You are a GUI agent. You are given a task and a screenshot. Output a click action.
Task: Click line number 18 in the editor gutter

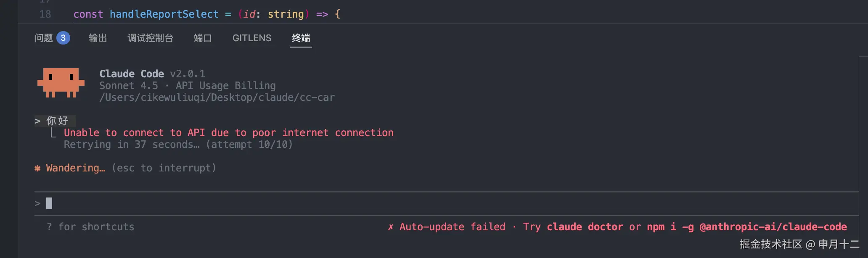pyautogui.click(x=45, y=14)
